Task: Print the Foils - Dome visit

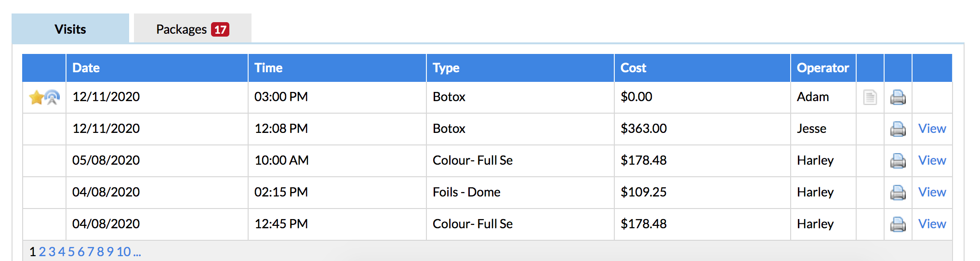Action: coord(898,193)
